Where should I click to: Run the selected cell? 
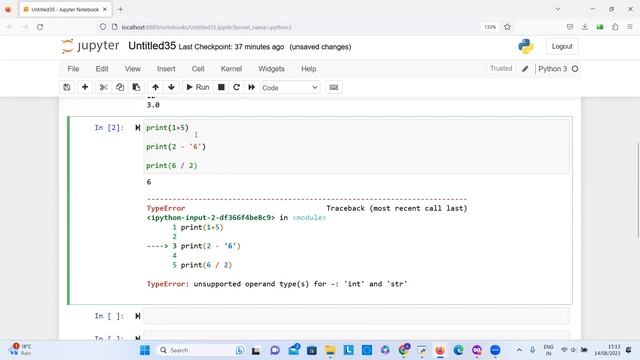click(198, 87)
